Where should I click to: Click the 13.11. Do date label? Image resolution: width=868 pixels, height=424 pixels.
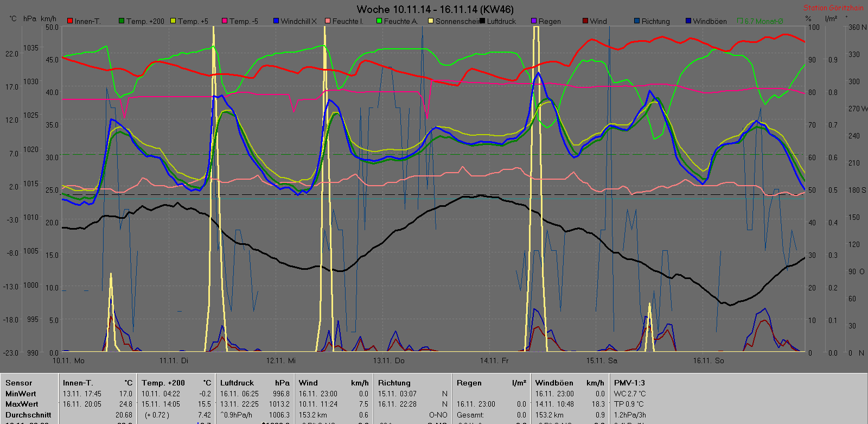388,360
